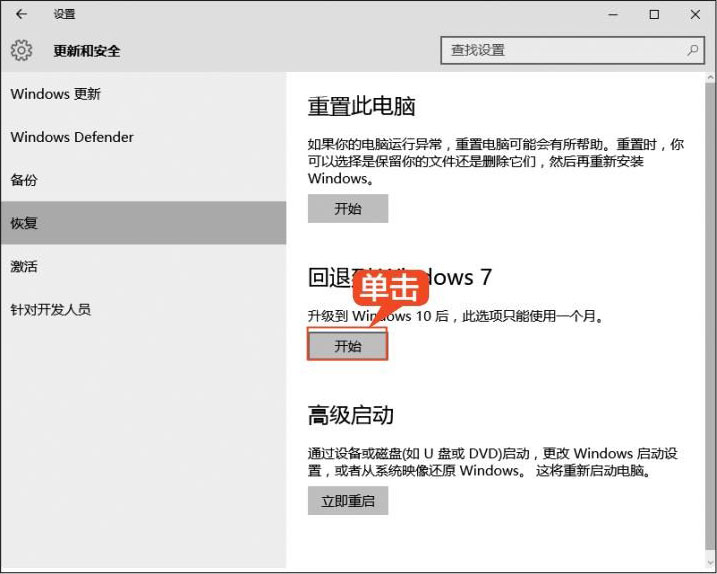Go to the 备份 page
The image size is (717, 574).
(x=24, y=180)
